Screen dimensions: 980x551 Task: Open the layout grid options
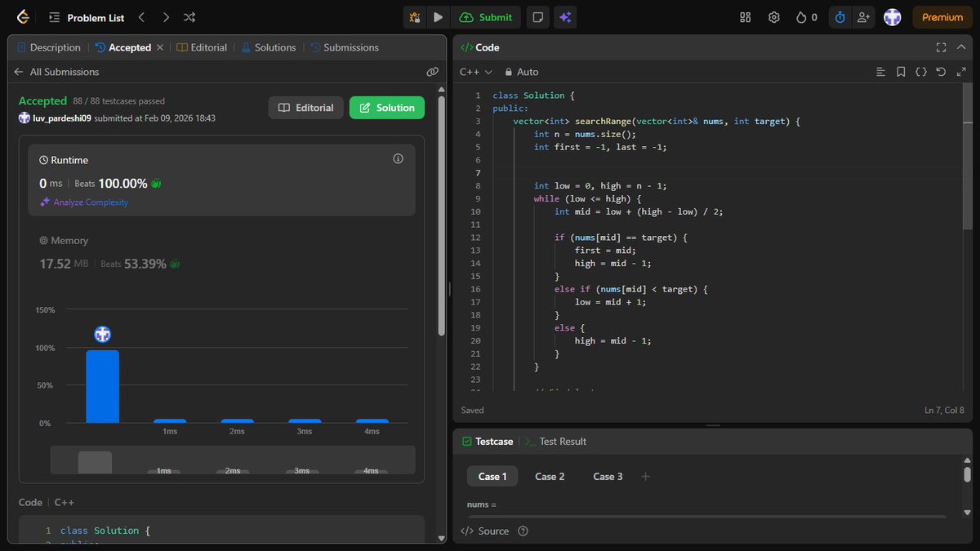click(745, 16)
